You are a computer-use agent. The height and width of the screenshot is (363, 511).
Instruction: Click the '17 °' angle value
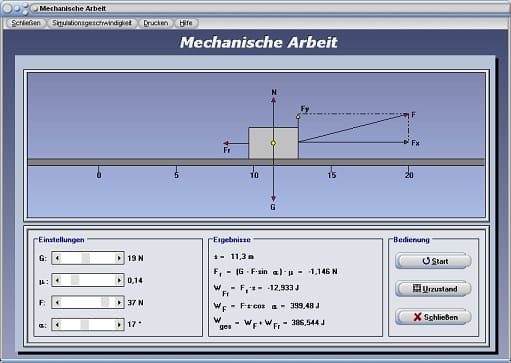click(x=134, y=324)
